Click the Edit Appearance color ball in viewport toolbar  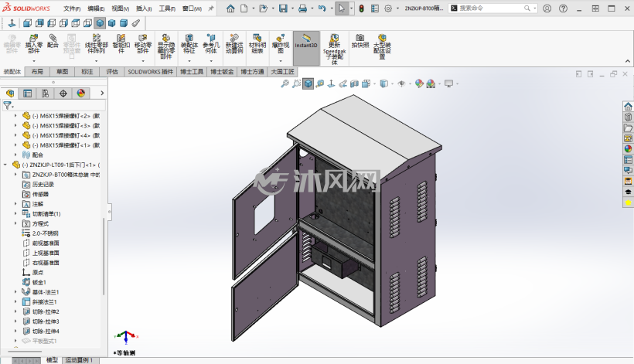[419, 83]
